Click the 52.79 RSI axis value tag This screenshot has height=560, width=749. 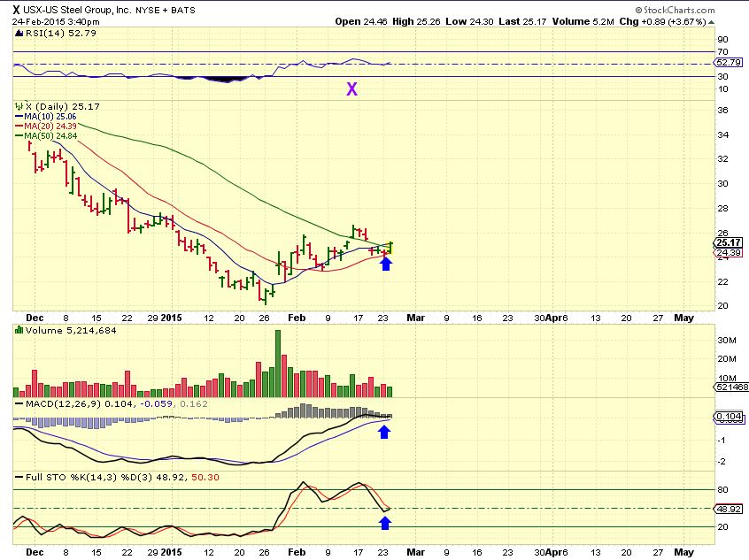728,63
